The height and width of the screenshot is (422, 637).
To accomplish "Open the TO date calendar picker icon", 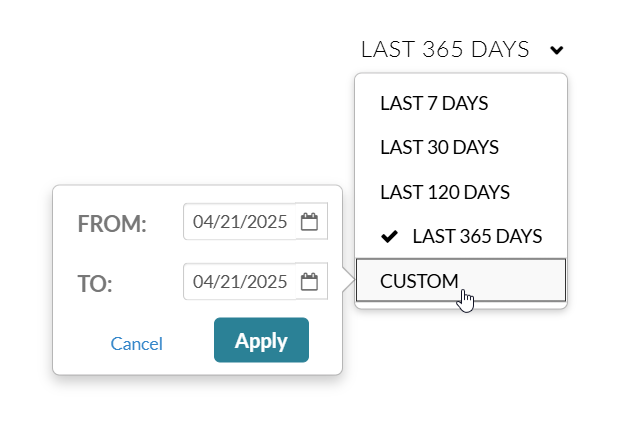I will pyautogui.click(x=310, y=282).
